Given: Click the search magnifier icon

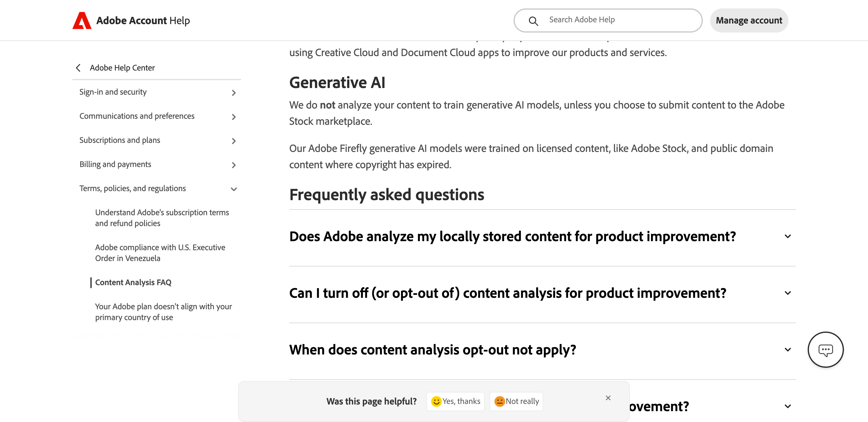Looking at the screenshot, I should 533,21.
